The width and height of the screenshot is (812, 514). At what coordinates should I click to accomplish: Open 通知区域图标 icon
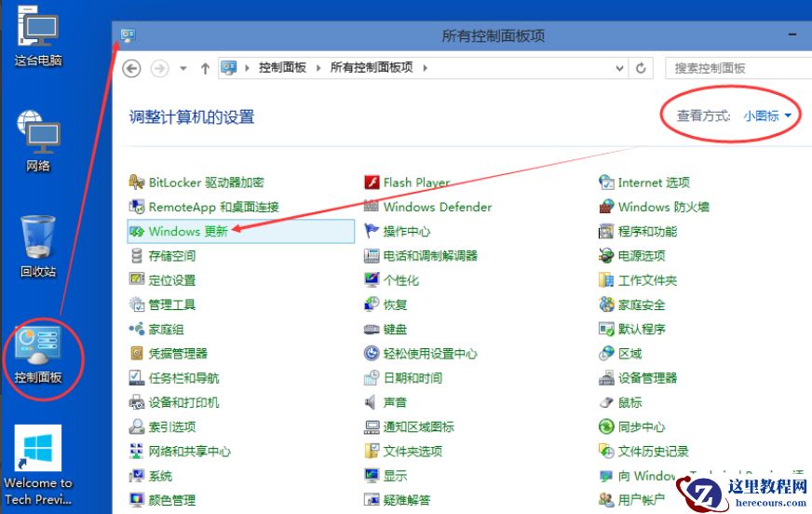(x=372, y=426)
